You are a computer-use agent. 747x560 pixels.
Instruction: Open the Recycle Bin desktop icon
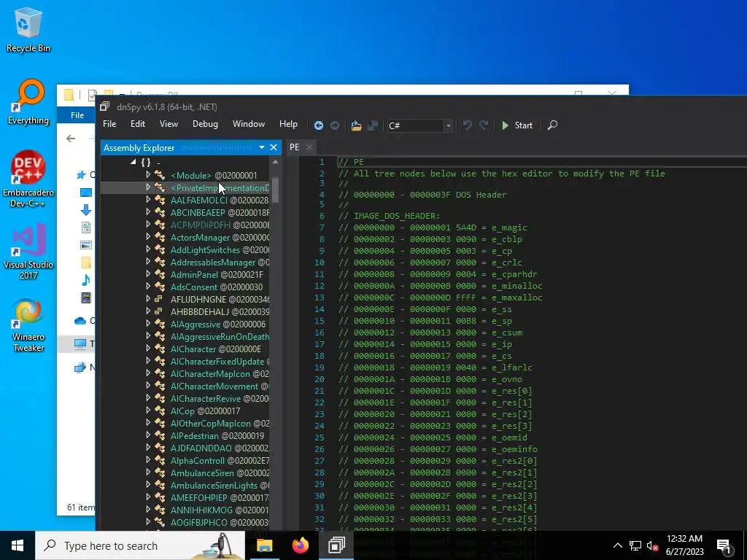28,29
